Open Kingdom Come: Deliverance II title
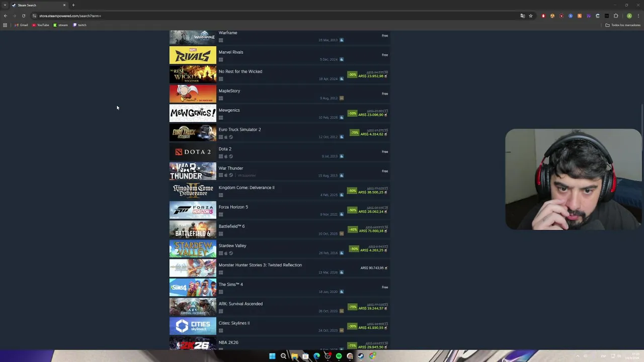This screenshot has height=362, width=644. pos(247,188)
